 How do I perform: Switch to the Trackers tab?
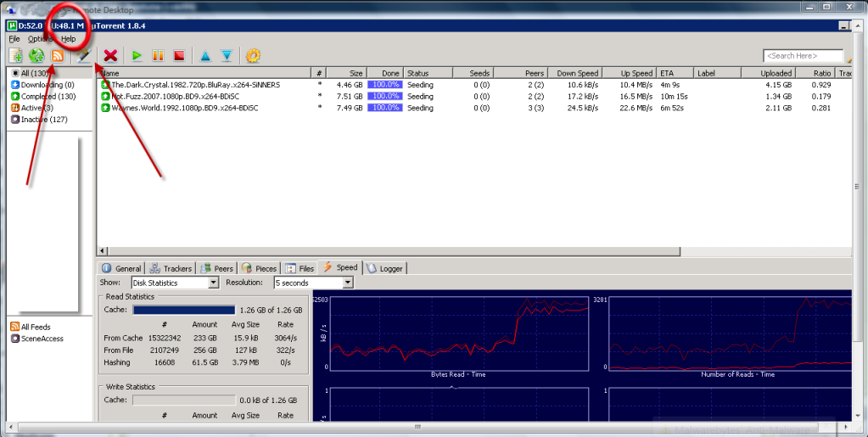pyautogui.click(x=171, y=268)
